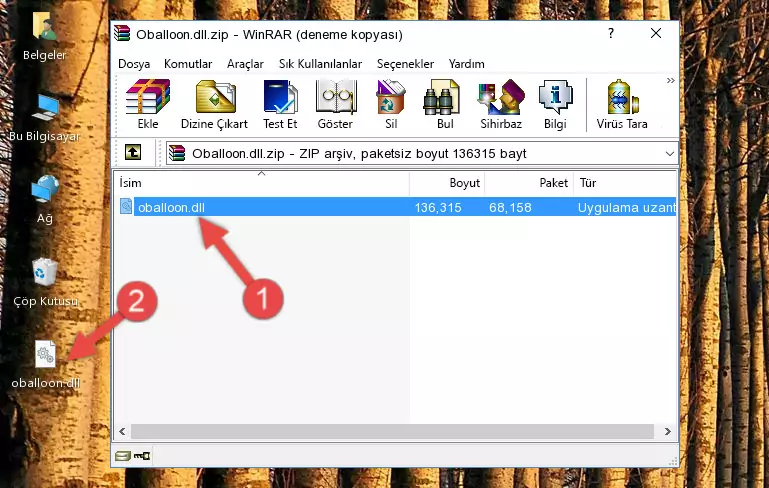Open the Göster view icon

pyautogui.click(x=335, y=97)
